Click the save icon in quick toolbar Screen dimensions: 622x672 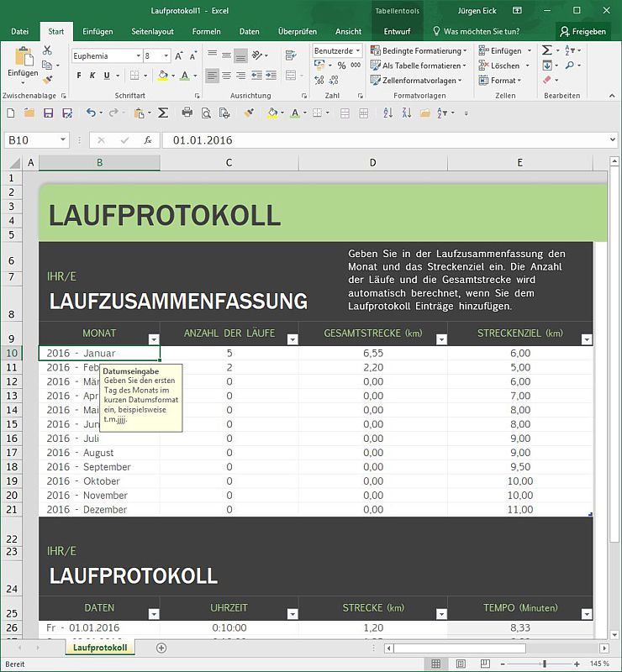pos(48,113)
